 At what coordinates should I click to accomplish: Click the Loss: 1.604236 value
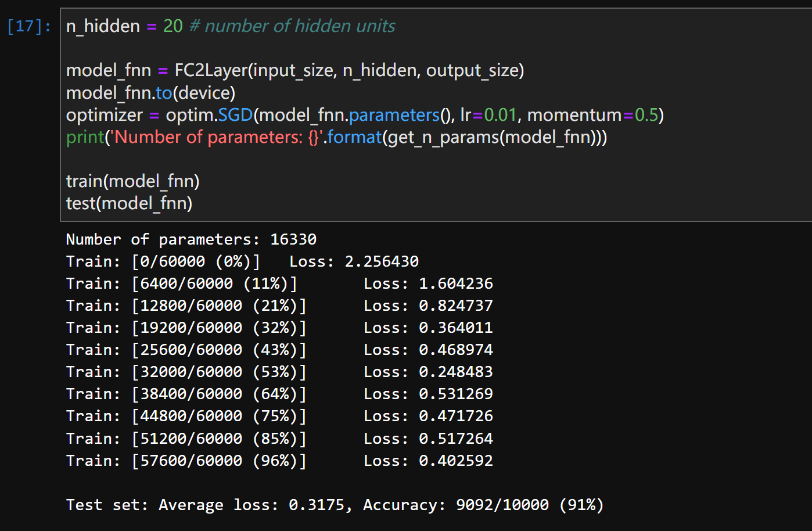(428, 284)
